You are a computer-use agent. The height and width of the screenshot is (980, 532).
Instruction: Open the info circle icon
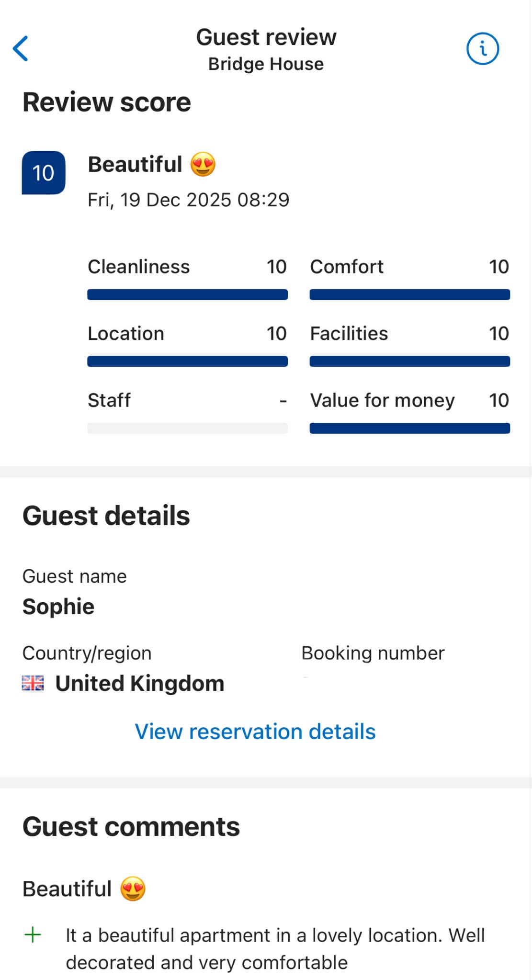(483, 48)
